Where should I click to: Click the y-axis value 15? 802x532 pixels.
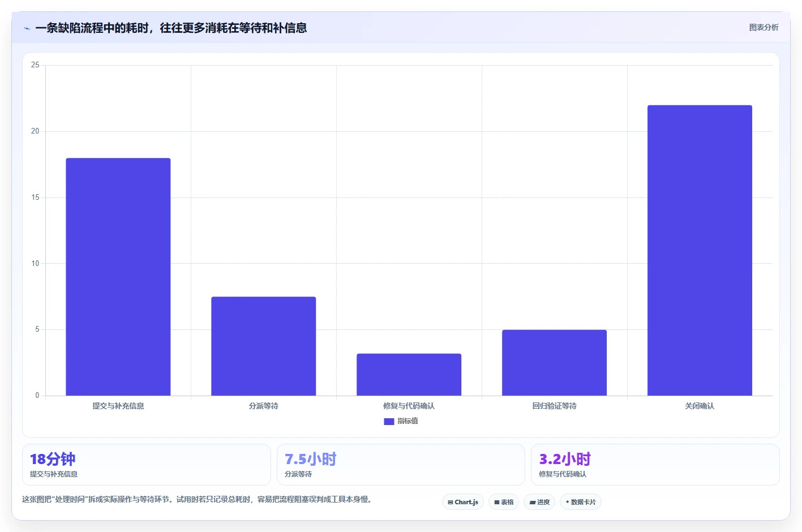click(35, 198)
